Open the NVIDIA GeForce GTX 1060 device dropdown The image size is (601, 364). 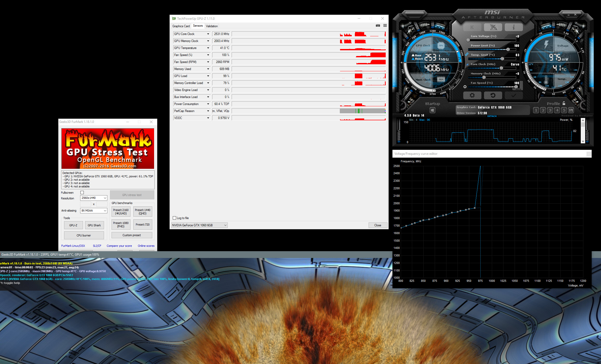[x=199, y=225]
